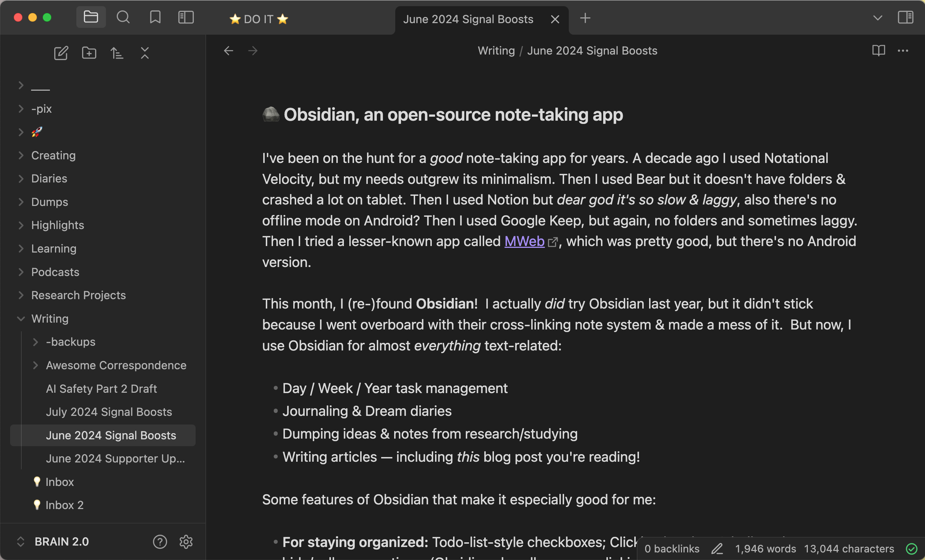Click the new note icon

pyautogui.click(x=61, y=53)
